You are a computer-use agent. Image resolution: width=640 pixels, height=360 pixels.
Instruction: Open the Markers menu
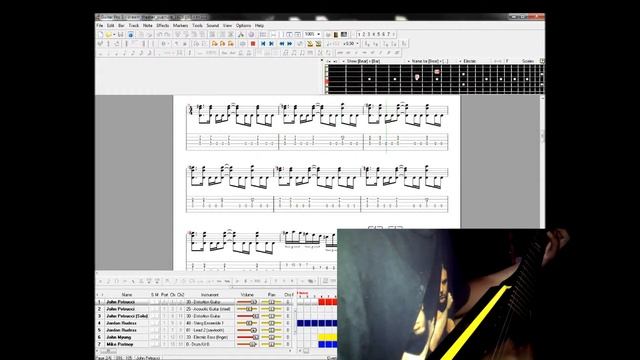click(180, 25)
